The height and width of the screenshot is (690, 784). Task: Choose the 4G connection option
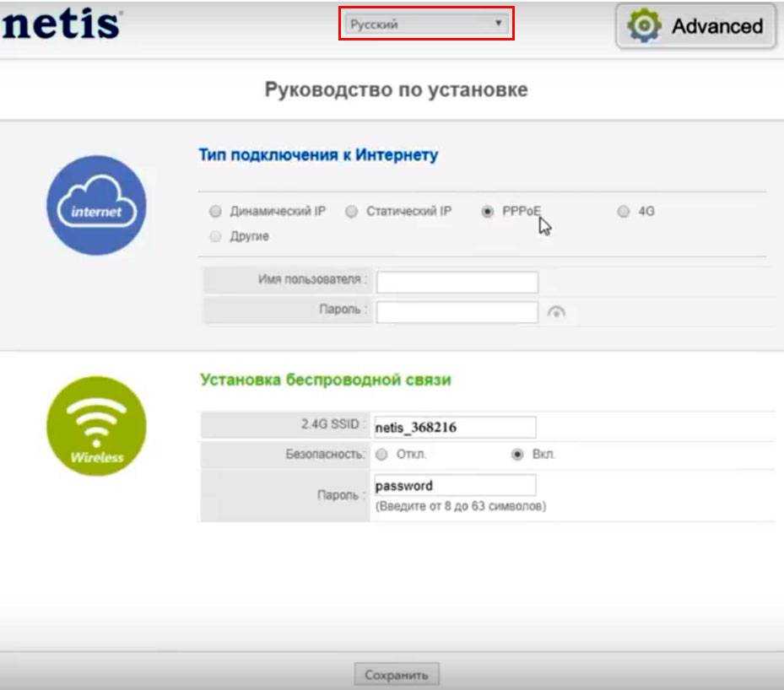point(624,212)
